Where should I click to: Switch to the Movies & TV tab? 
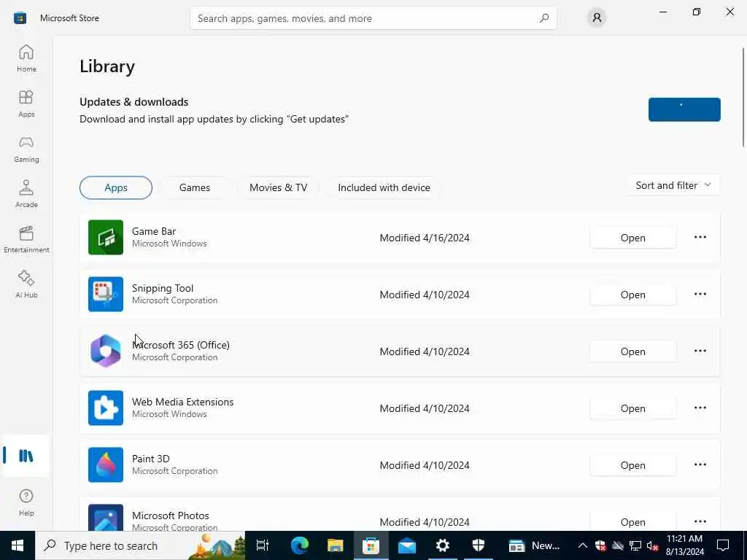(278, 187)
